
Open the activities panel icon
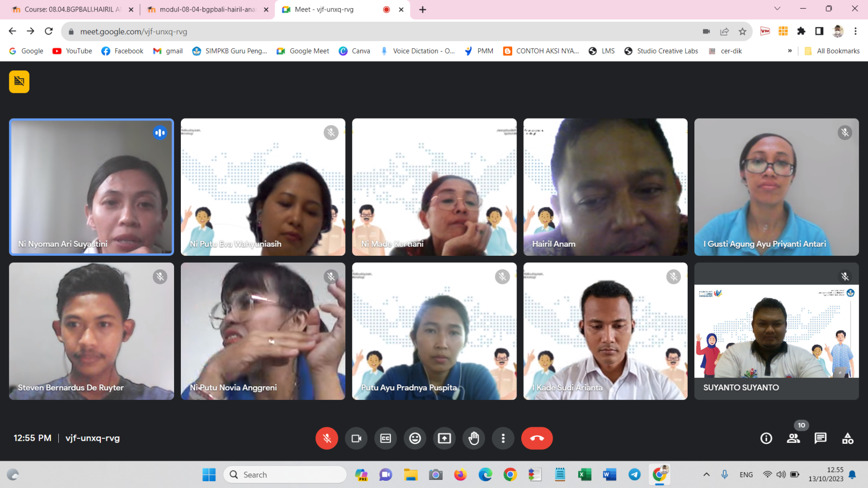pyautogui.click(x=847, y=438)
